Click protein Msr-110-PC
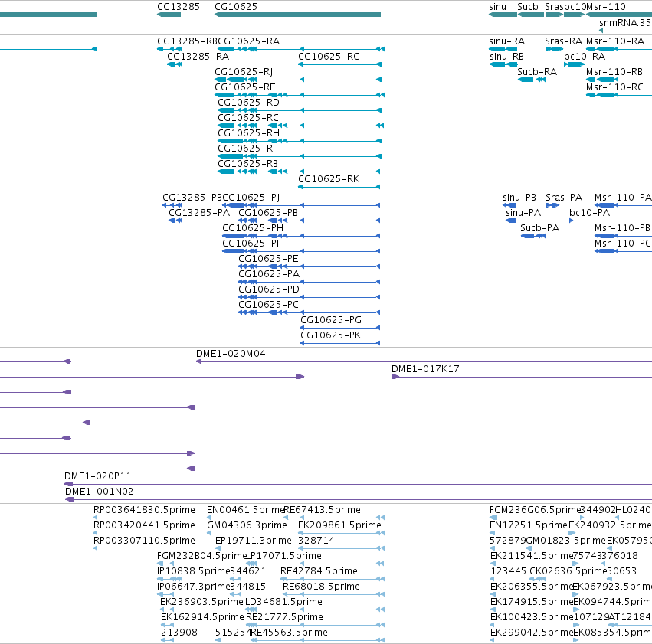Image resolution: width=652 pixels, height=644 pixels. click(x=622, y=244)
